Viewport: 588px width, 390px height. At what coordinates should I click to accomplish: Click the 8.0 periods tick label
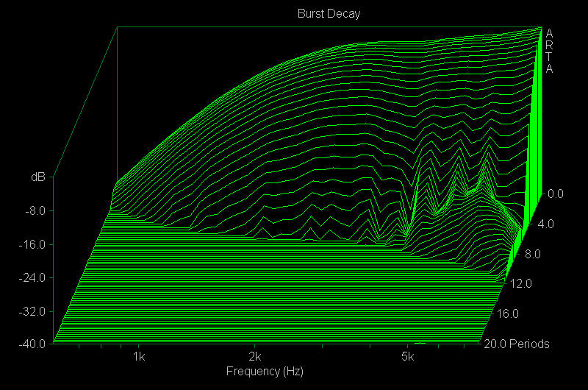coord(532,254)
